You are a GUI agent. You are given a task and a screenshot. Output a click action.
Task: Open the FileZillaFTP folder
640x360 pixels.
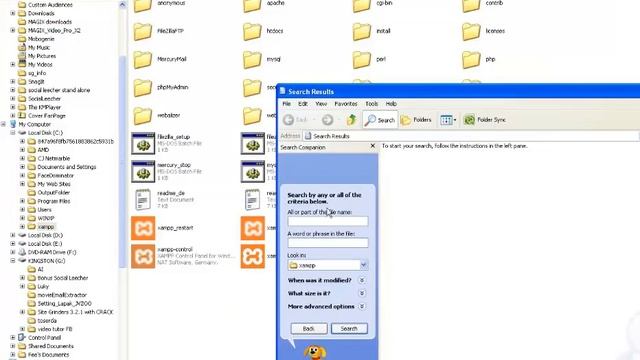coord(143,31)
